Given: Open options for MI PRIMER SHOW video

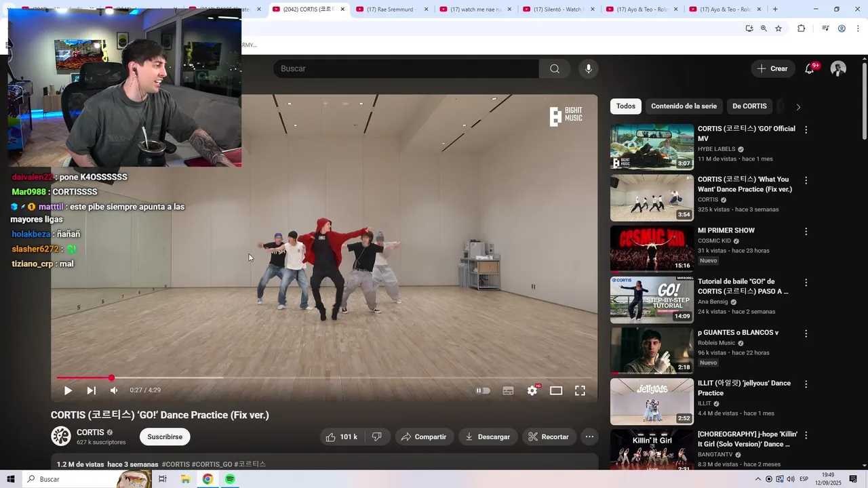Looking at the screenshot, I should coord(806,231).
